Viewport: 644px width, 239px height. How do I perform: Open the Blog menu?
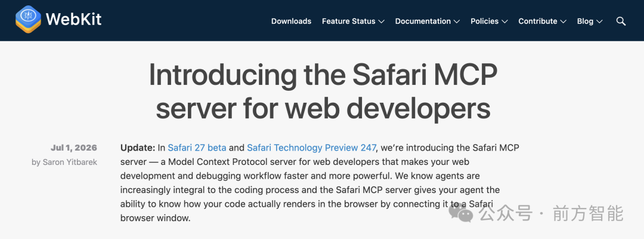(x=585, y=21)
